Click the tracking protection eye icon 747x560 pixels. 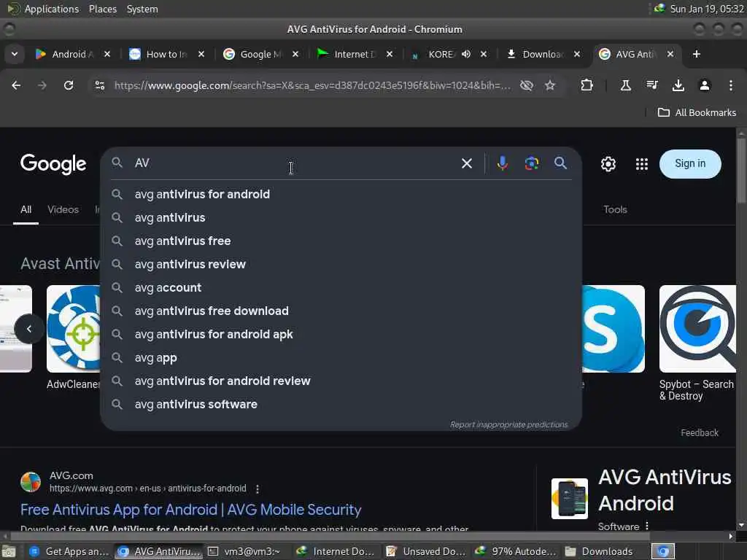[527, 85]
